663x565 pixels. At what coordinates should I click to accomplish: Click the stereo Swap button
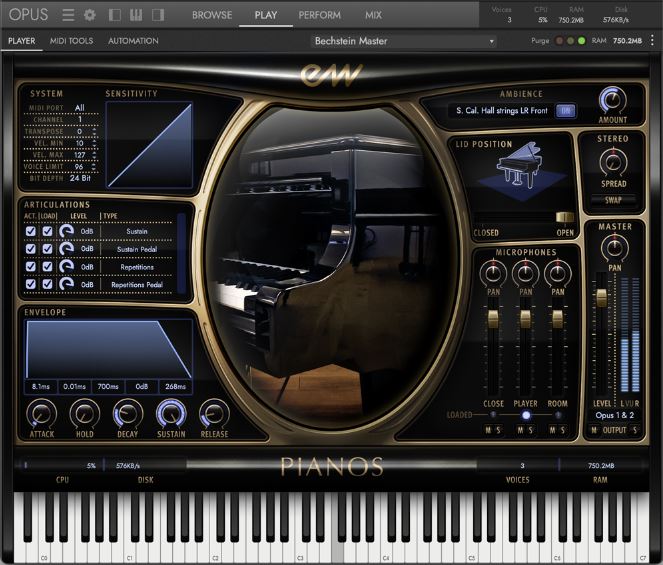tap(613, 200)
